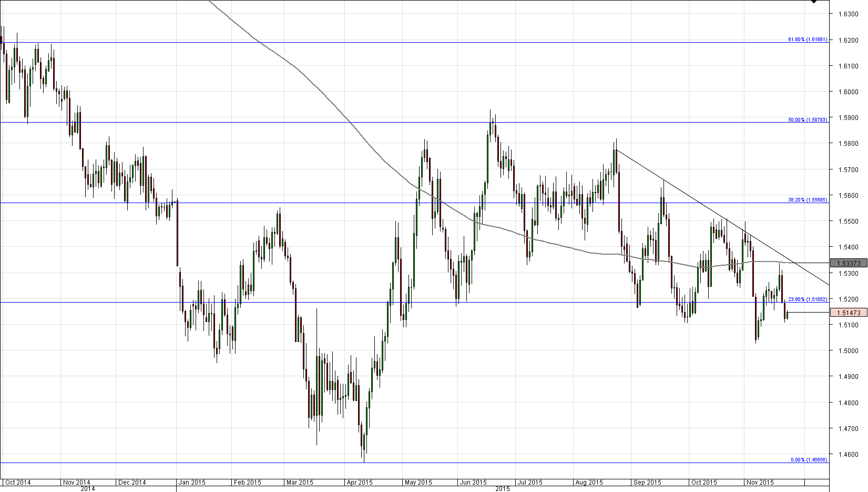Click the Nov 2015 date label
Viewport: 868px width, 492px height.
coord(760,483)
